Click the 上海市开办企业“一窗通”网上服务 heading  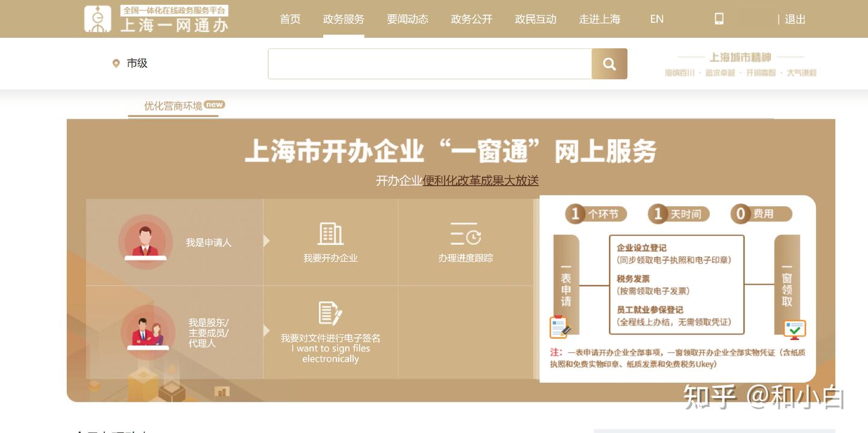point(451,150)
